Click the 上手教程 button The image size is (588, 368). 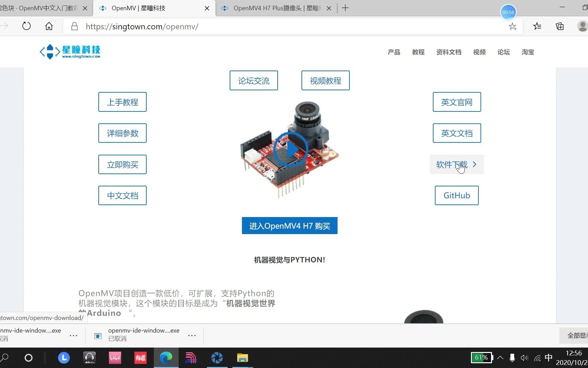coord(122,102)
